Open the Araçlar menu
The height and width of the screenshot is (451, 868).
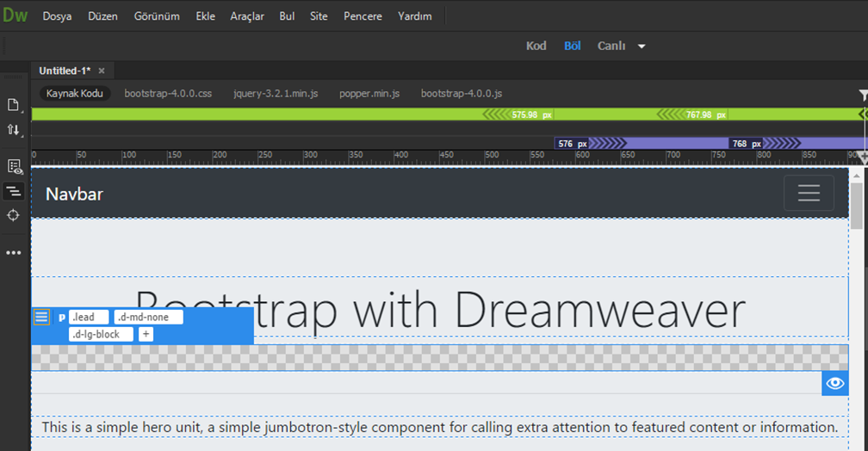[x=247, y=16]
